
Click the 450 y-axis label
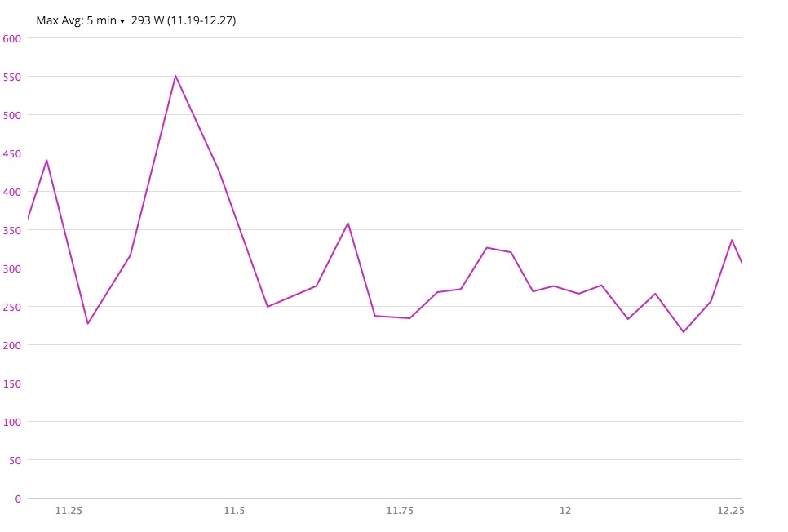click(12, 154)
